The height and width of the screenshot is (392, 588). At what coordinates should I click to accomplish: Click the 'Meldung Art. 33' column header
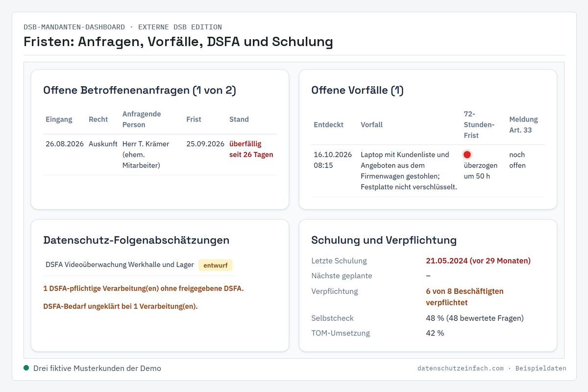click(523, 124)
